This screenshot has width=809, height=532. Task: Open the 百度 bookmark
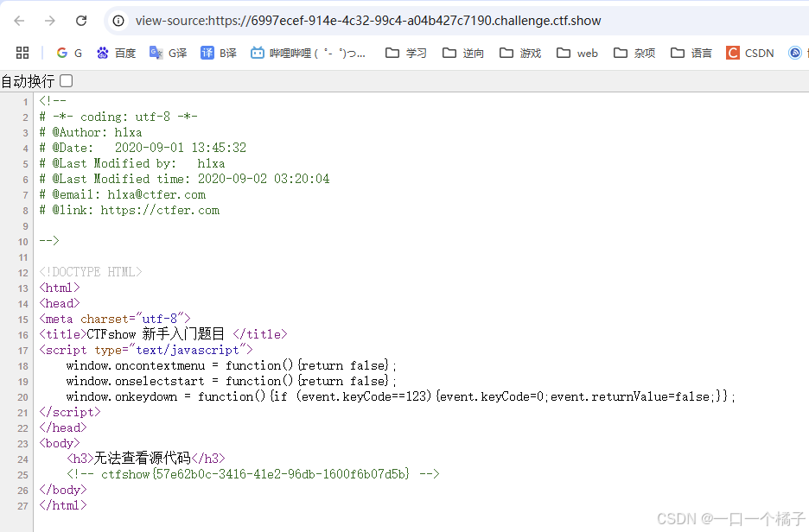tap(116, 53)
